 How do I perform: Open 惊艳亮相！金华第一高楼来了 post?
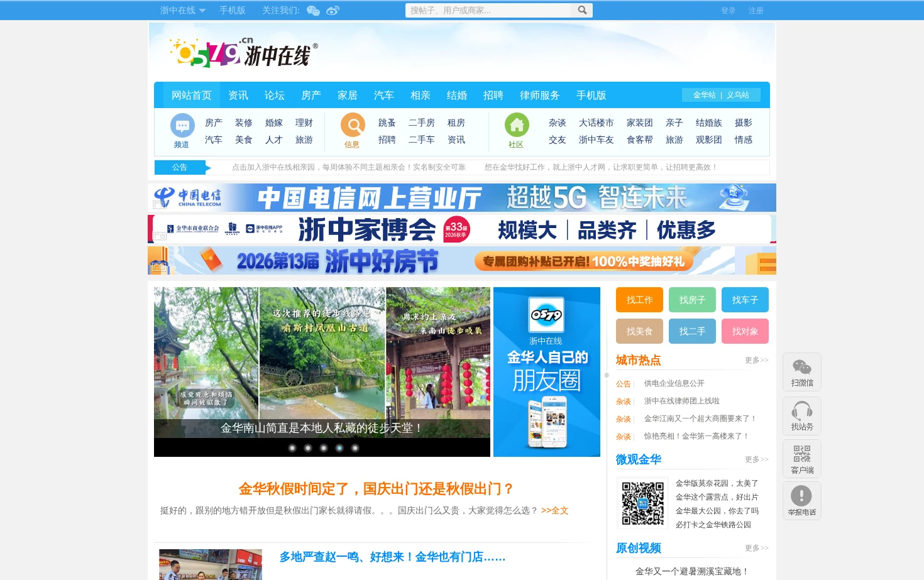point(696,436)
